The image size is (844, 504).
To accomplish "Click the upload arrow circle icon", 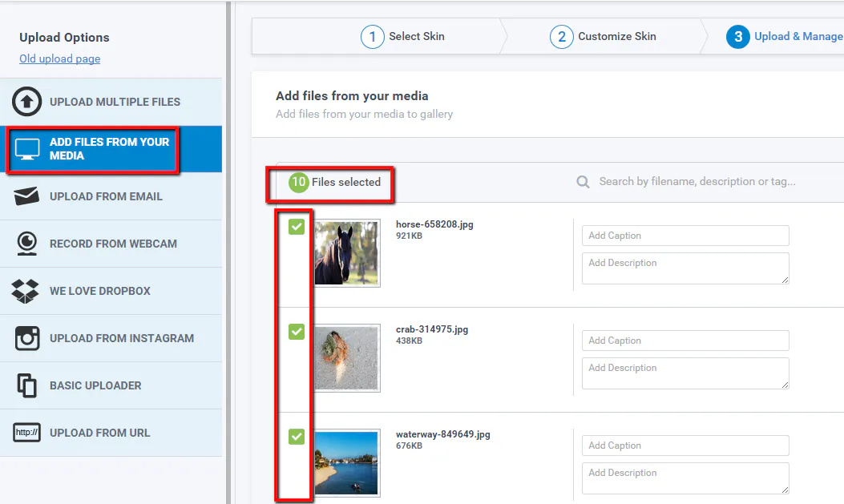I will coord(27,101).
